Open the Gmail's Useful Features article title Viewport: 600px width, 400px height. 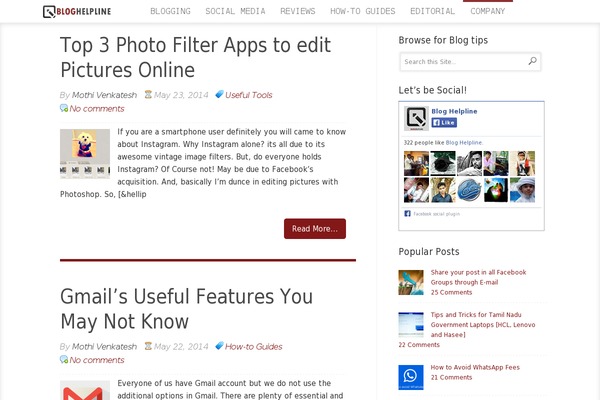tap(186, 309)
